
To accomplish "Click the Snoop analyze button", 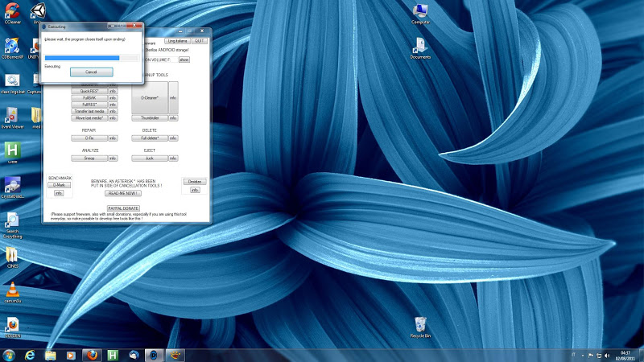I will pos(89,158).
